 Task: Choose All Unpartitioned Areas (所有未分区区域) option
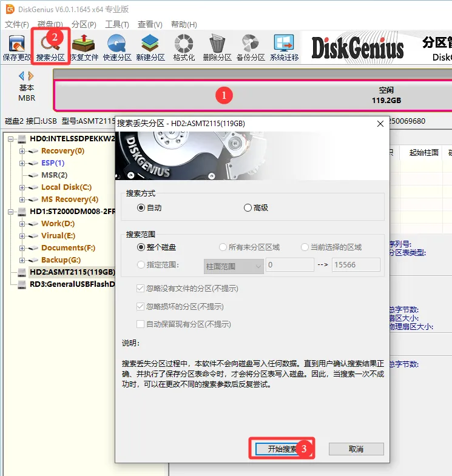click(223, 247)
